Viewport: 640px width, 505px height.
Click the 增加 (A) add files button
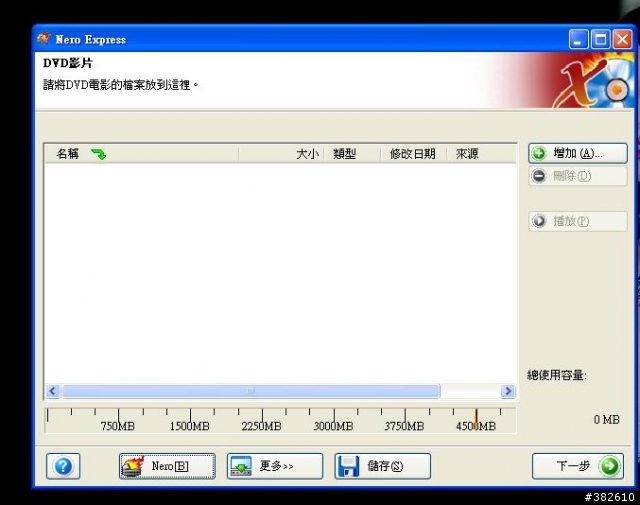tap(578, 154)
